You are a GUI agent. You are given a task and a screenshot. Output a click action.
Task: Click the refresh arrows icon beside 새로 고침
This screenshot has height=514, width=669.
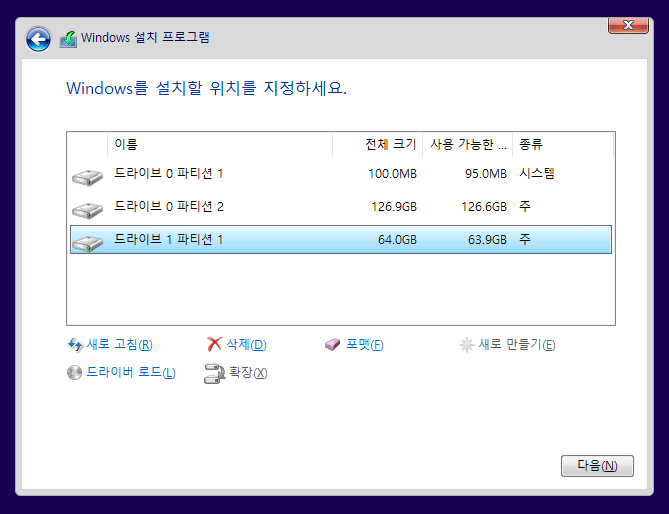(x=75, y=345)
